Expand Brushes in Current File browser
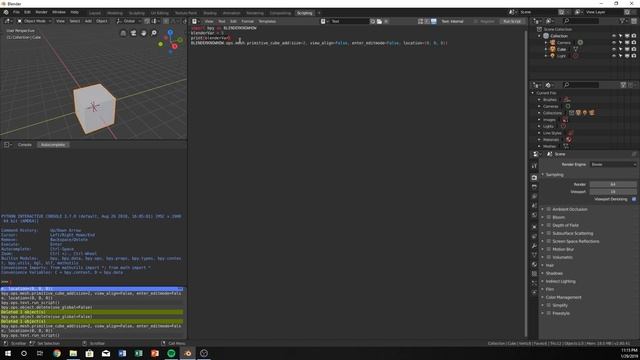Viewport: 640px width, 360px height. (539, 100)
